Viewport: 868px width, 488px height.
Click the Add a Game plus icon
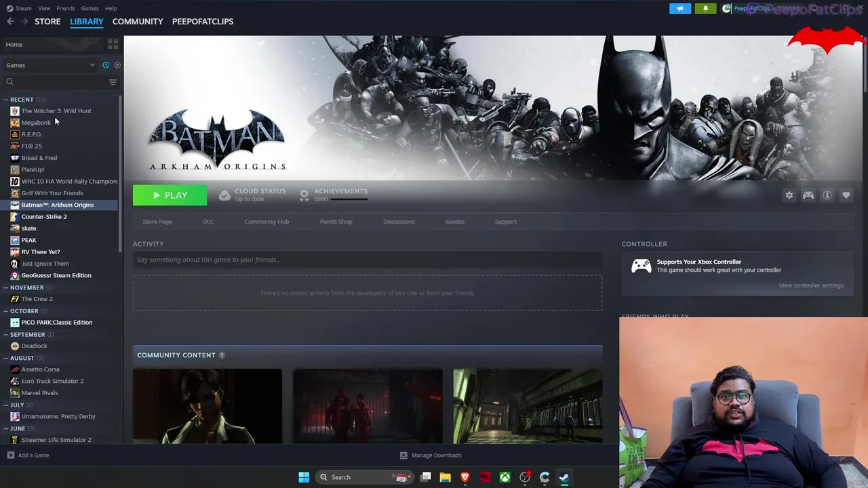click(x=10, y=455)
